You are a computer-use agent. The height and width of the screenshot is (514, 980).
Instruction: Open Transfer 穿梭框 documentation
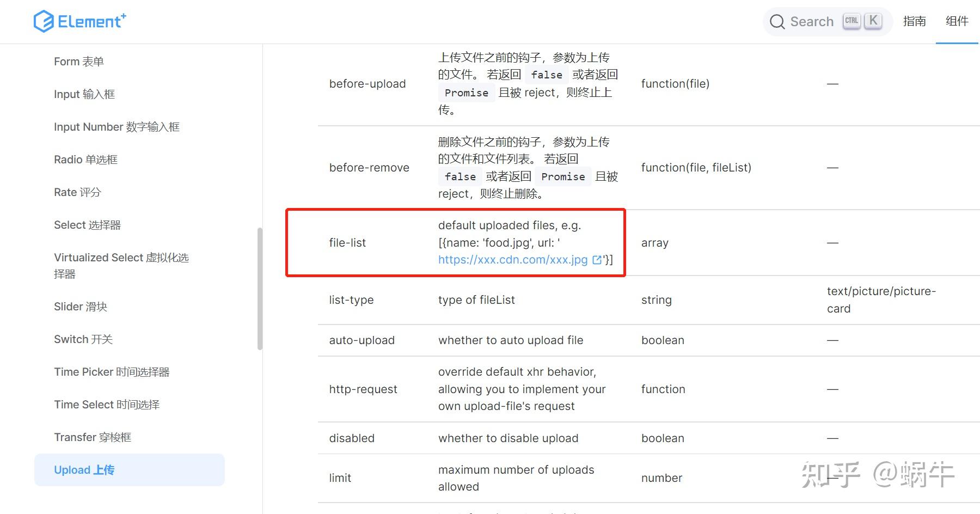click(x=92, y=437)
